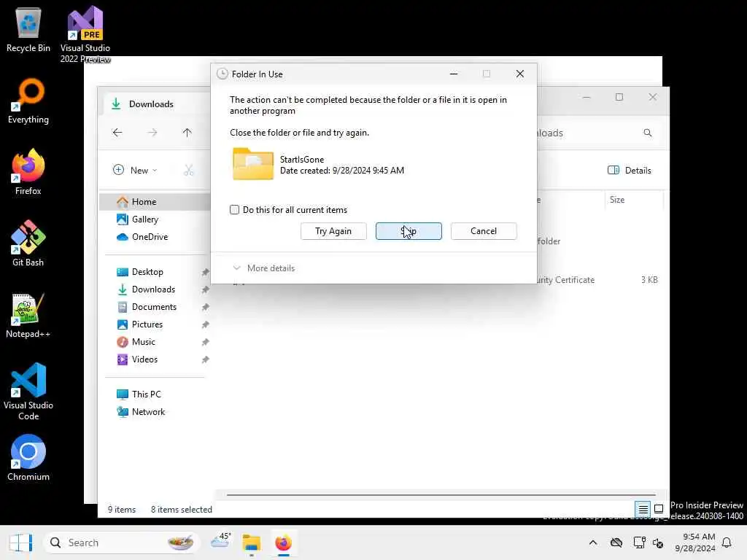Show hidden system tray icons chevron
Image resolution: width=747 pixels, height=560 pixels.
pyautogui.click(x=592, y=542)
